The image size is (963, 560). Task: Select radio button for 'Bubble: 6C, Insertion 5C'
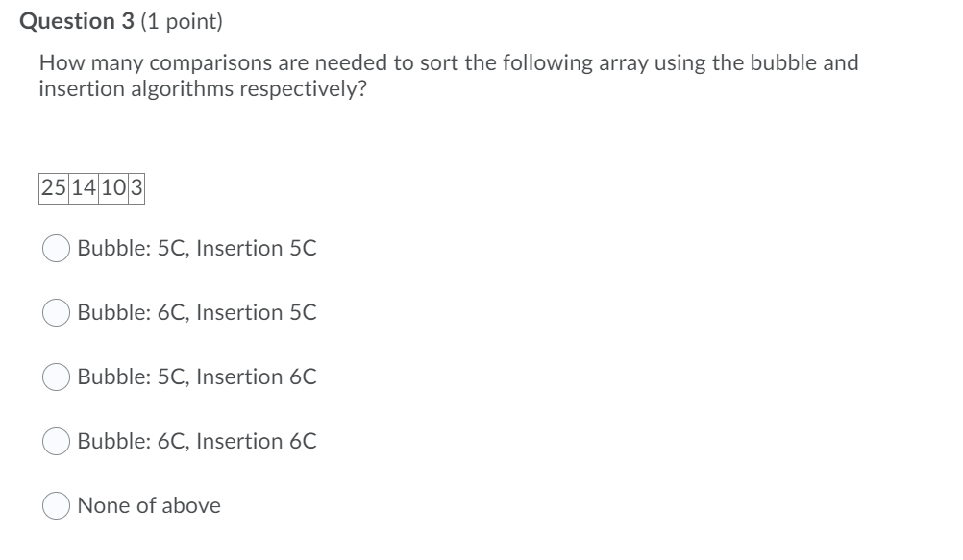click(57, 312)
